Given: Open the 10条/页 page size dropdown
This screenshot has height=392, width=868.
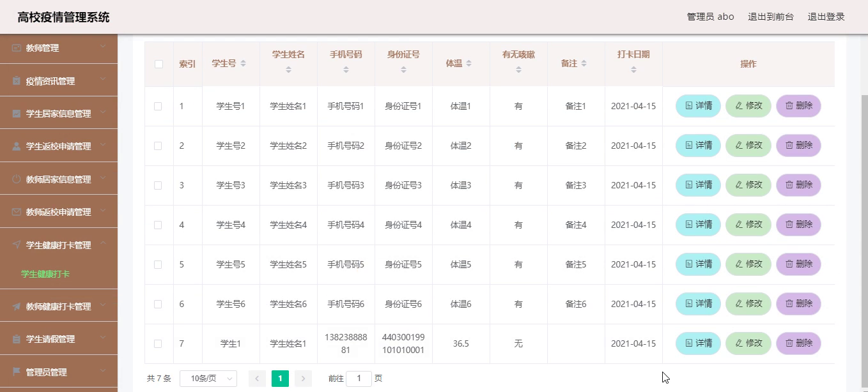Looking at the screenshot, I should point(208,379).
